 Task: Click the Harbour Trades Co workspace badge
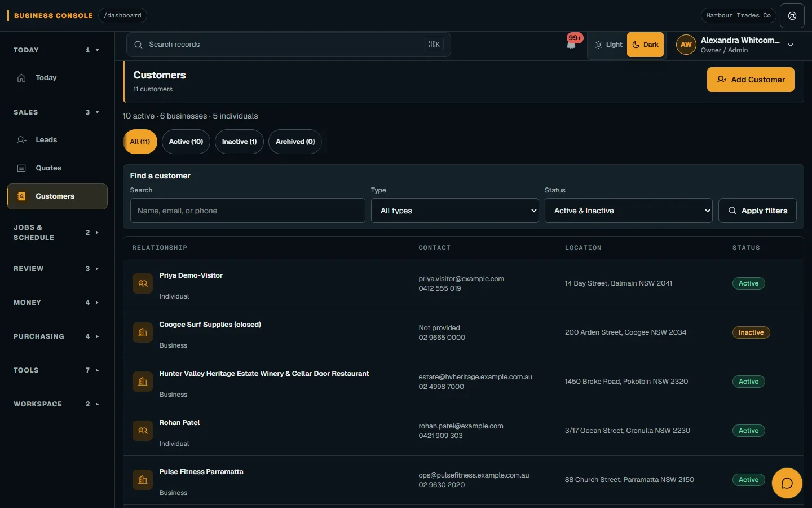(738, 16)
